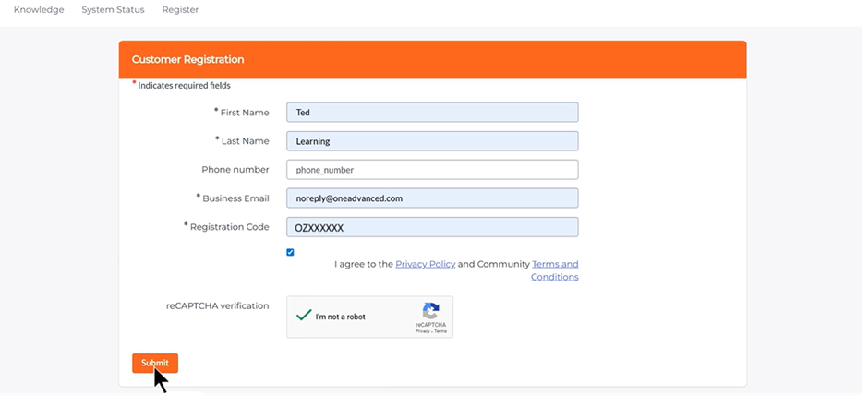Click the "First Name" field label
This screenshot has height=407, width=868.
click(x=244, y=113)
